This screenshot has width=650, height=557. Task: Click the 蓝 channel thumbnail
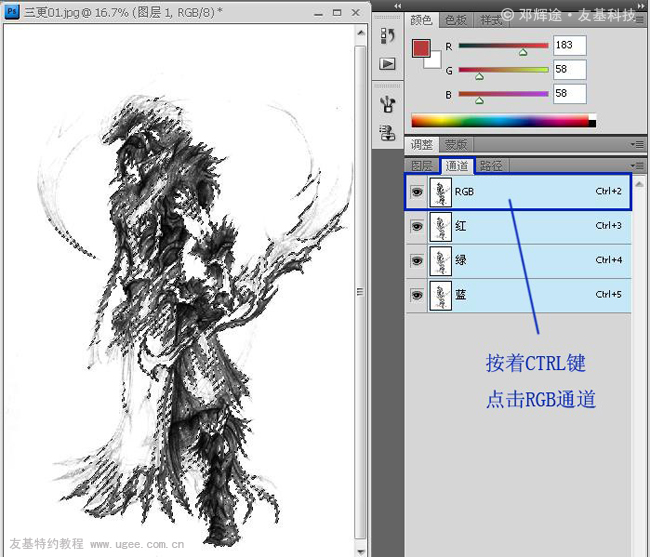tap(440, 295)
